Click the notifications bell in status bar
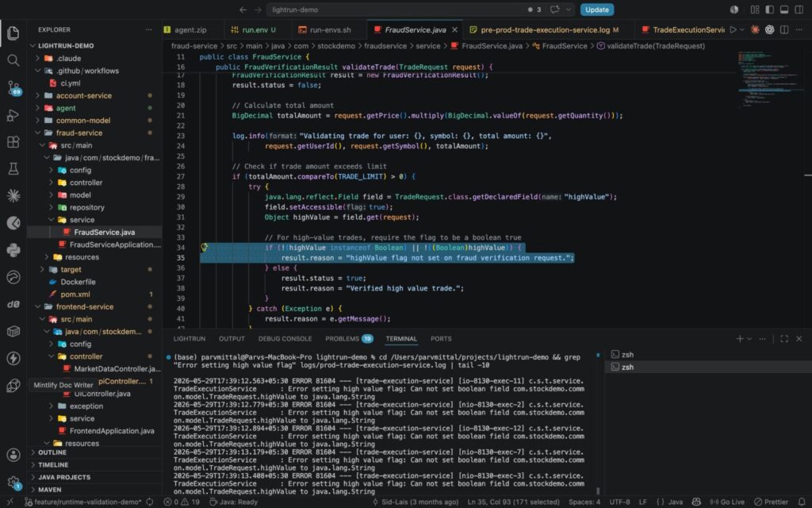The width and height of the screenshot is (812, 508). coord(802,502)
